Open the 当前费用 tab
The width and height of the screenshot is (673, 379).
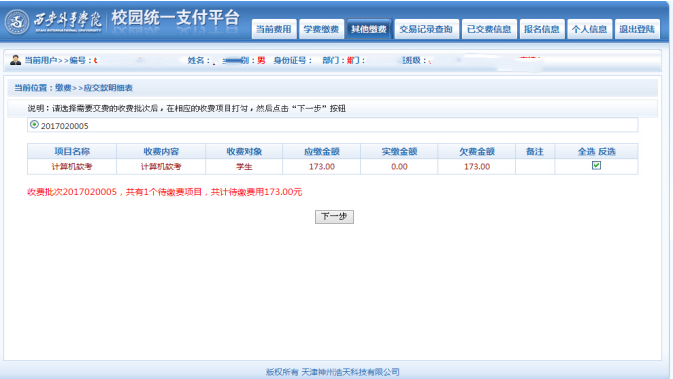(274, 29)
